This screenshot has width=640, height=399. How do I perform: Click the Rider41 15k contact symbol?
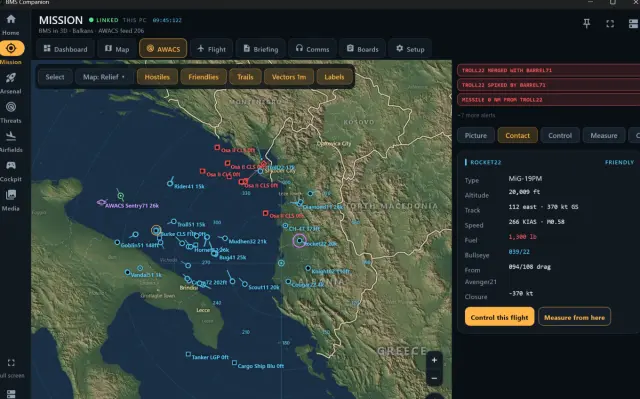pyautogui.click(x=170, y=183)
